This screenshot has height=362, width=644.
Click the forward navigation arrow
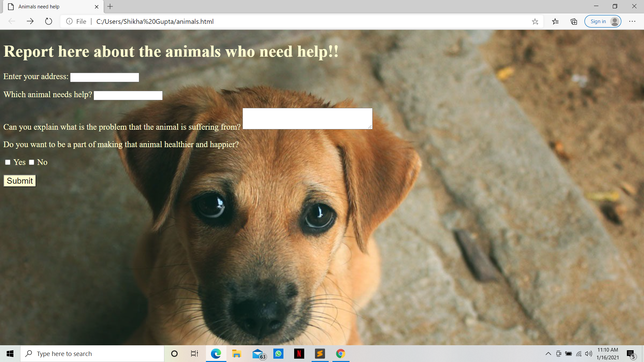pos(30,21)
